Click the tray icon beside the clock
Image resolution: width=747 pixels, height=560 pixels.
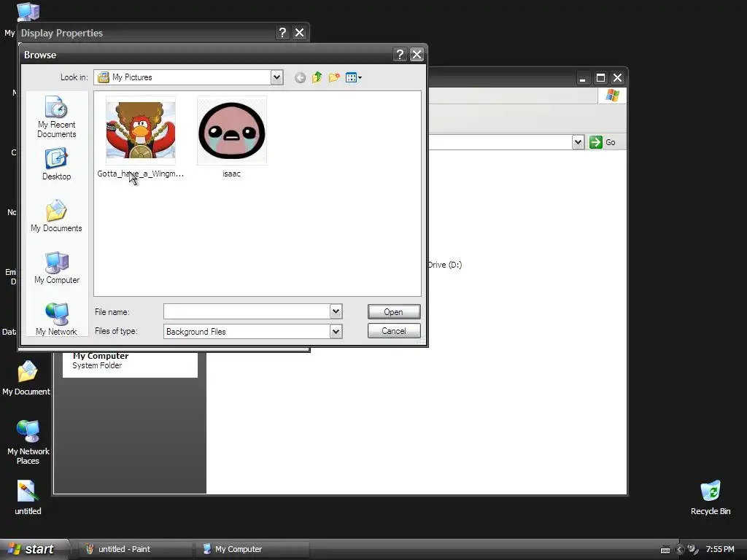click(x=693, y=550)
